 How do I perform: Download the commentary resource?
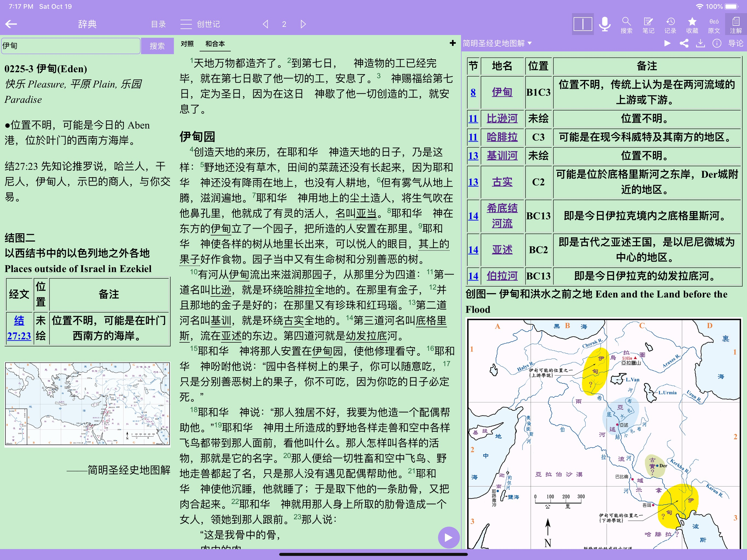(x=701, y=43)
